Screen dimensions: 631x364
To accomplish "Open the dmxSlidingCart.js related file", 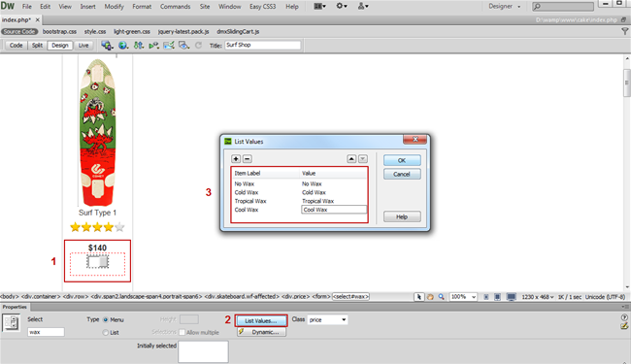I will (x=238, y=31).
